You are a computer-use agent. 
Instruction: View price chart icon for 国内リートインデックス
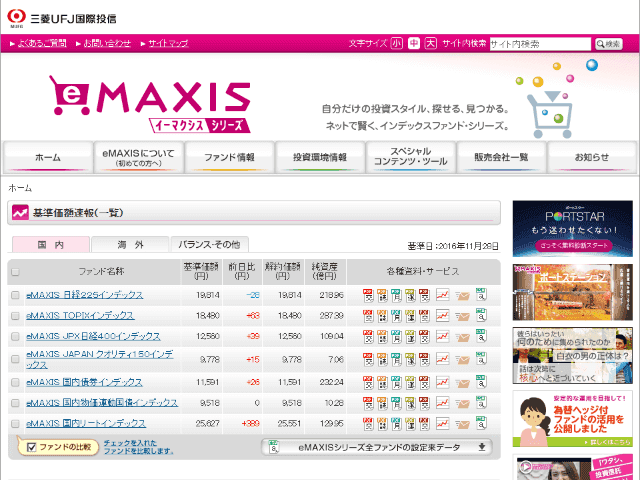tap(442, 423)
